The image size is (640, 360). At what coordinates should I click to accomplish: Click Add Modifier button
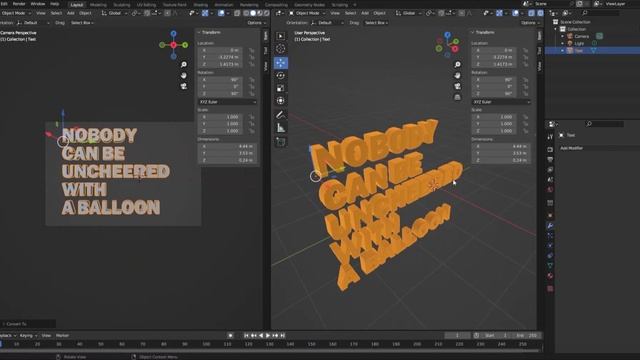598,148
